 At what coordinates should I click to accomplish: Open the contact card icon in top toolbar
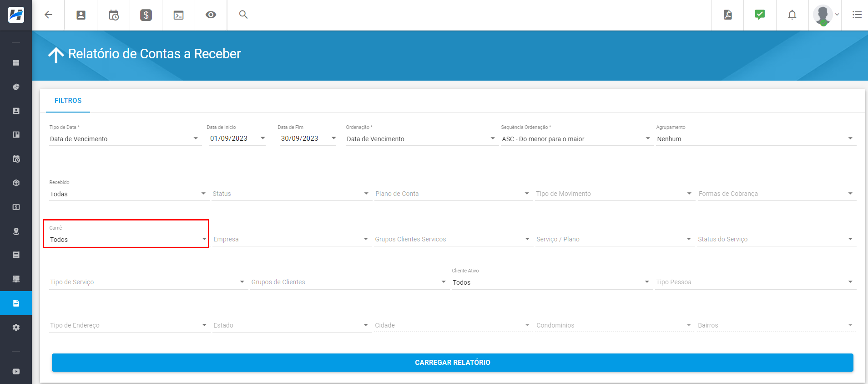[x=81, y=15]
